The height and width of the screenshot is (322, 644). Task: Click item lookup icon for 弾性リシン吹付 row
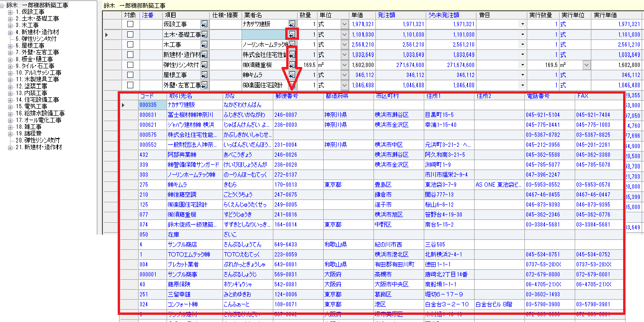coord(204,65)
